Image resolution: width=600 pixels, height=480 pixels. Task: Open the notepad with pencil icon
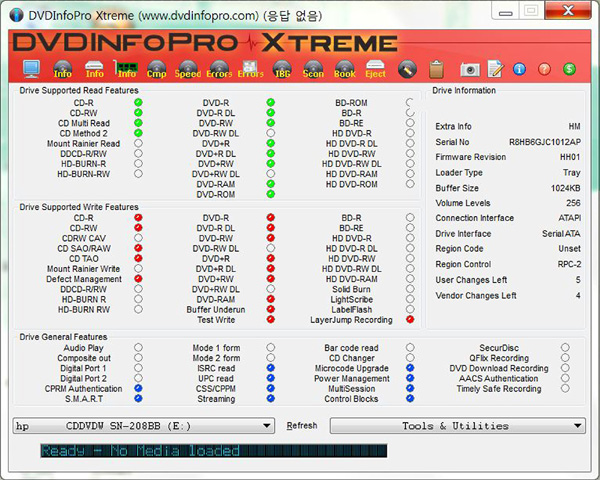click(496, 69)
